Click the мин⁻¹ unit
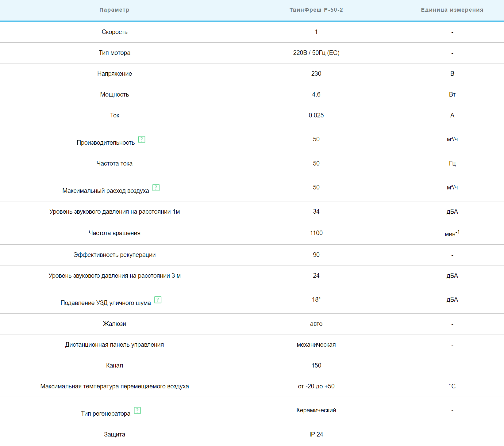 452,233
